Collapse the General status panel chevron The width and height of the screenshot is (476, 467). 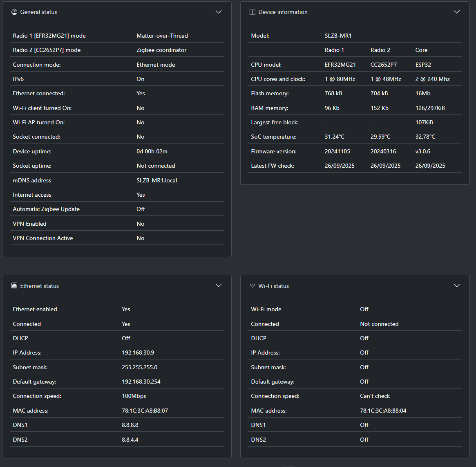click(x=219, y=12)
